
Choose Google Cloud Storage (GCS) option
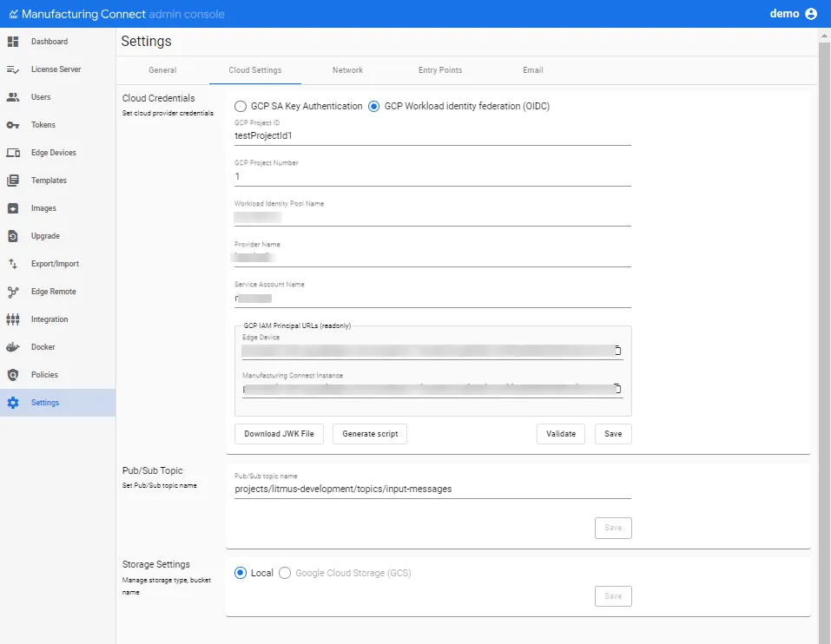point(285,573)
